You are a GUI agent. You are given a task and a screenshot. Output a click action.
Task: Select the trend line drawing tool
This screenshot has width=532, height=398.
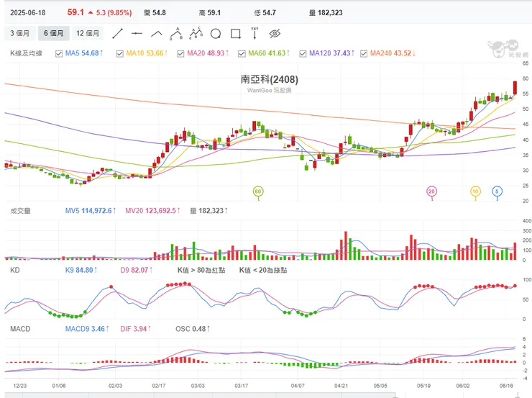pos(118,33)
